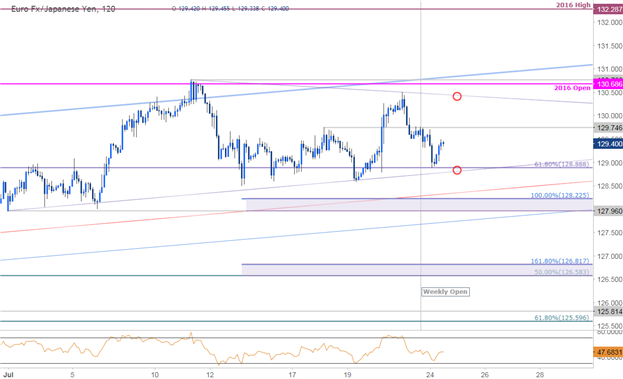Click the 100.00%(128.225) Fibonacci label
This screenshot has height=379, width=623.
coord(560,195)
